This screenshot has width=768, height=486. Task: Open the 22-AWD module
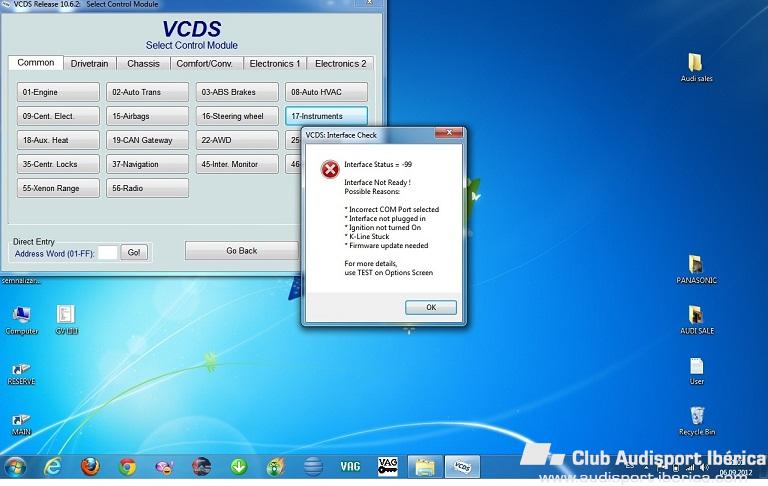237,140
